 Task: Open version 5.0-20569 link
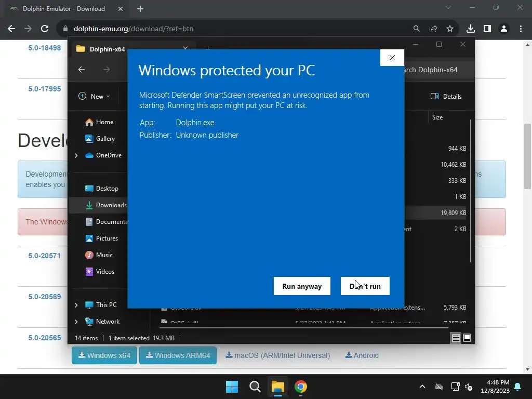(45, 297)
